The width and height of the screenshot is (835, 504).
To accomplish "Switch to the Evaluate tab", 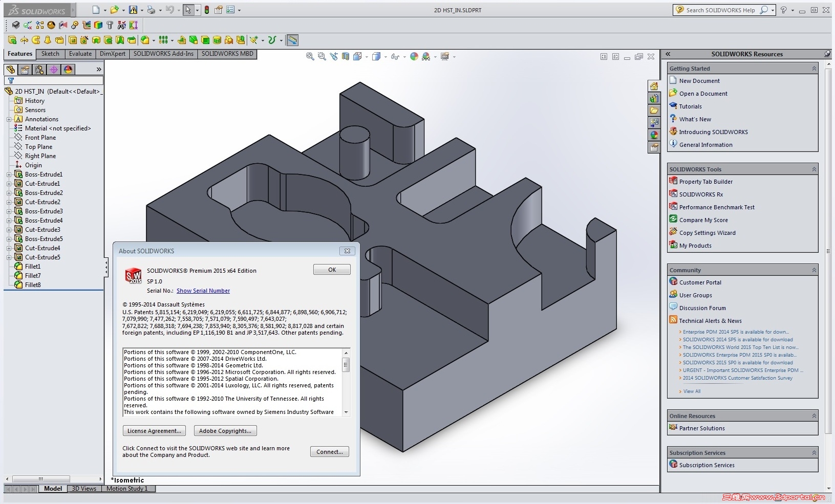I will [80, 54].
